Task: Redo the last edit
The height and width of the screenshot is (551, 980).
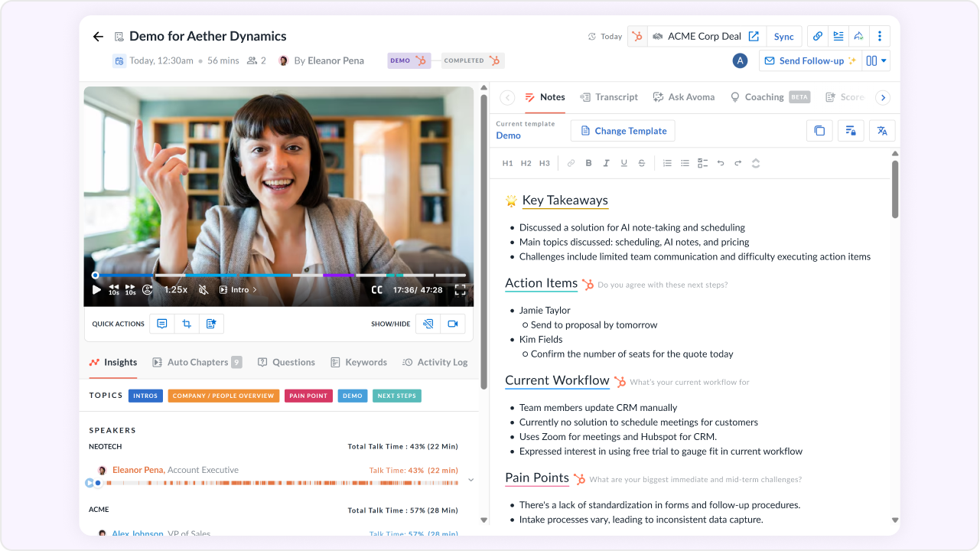Action: pos(737,163)
